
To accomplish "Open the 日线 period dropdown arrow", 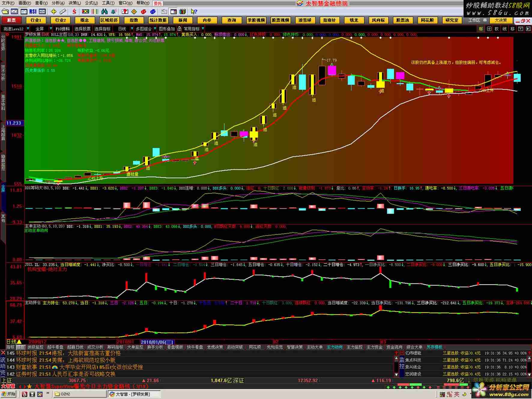I will (131, 29).
